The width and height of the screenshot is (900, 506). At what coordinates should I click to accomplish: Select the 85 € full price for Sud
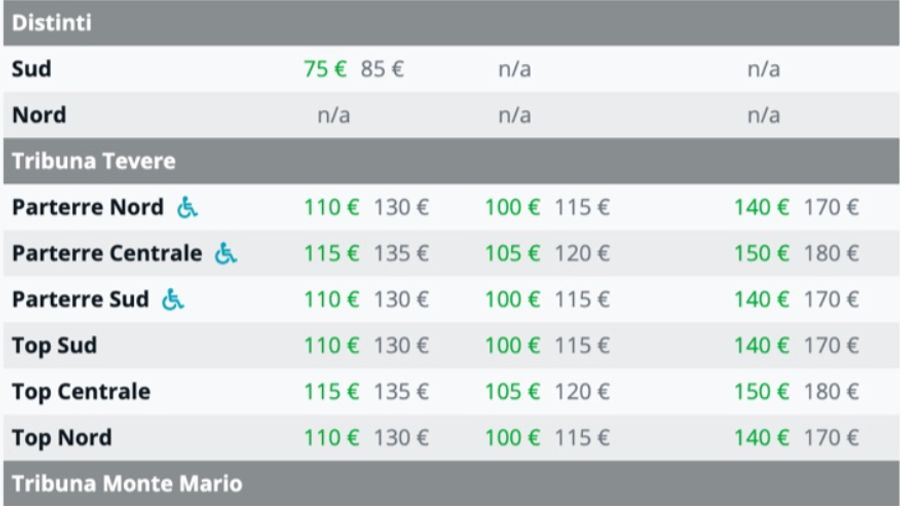(382, 69)
